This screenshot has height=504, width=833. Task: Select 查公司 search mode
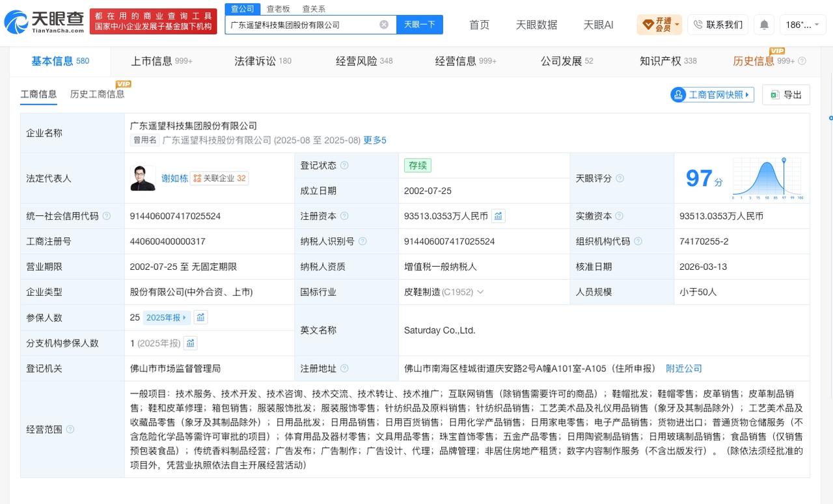pyautogui.click(x=243, y=8)
